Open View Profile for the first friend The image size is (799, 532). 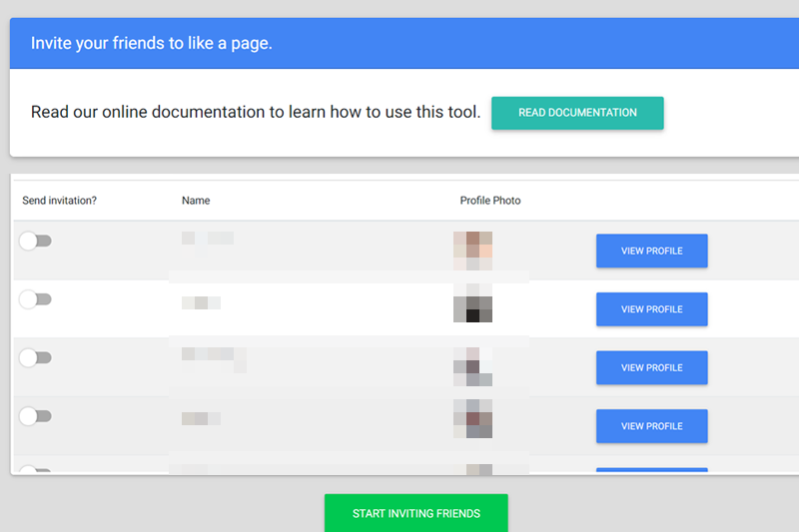[x=651, y=251]
